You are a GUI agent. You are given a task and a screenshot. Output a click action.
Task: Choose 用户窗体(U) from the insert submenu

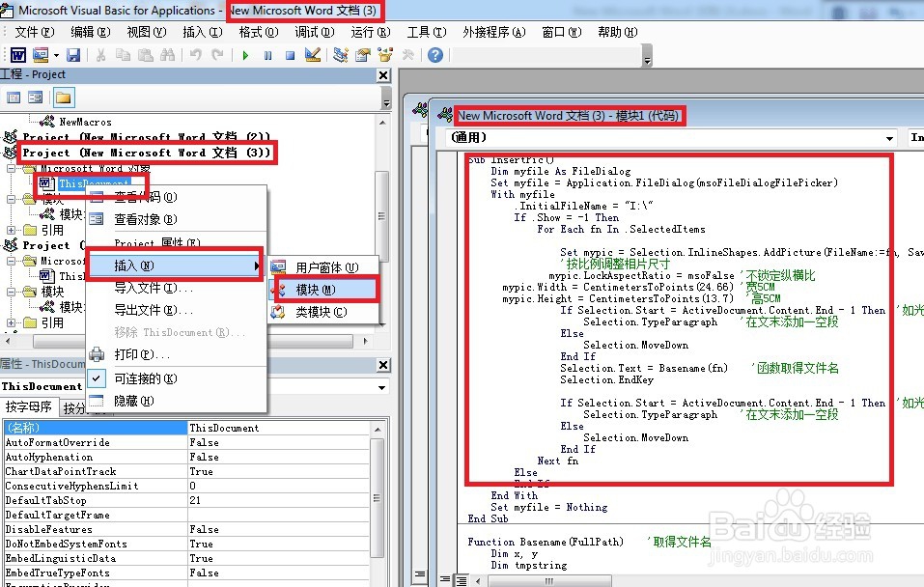(323, 267)
